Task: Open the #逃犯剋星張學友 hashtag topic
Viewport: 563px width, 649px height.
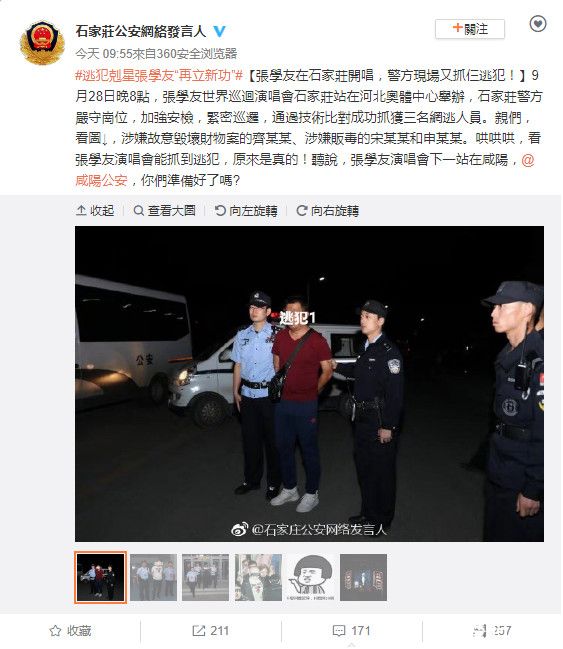Action: pos(159,75)
